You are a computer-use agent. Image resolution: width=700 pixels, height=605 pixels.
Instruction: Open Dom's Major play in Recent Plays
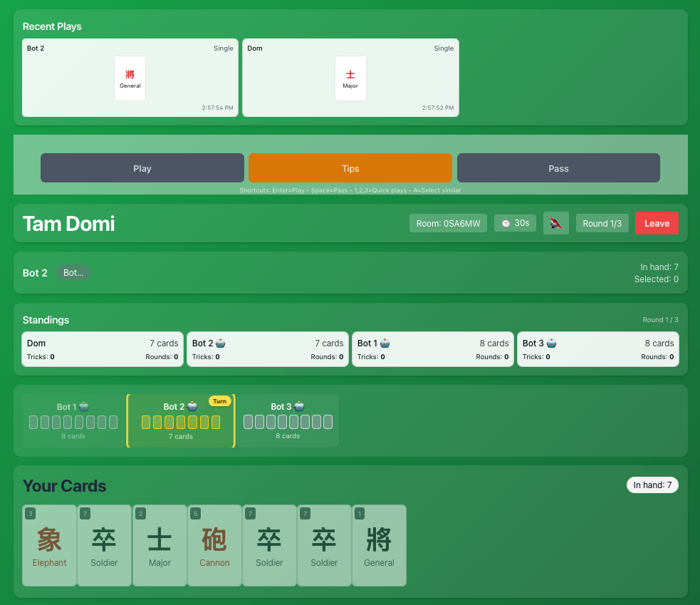tap(350, 78)
